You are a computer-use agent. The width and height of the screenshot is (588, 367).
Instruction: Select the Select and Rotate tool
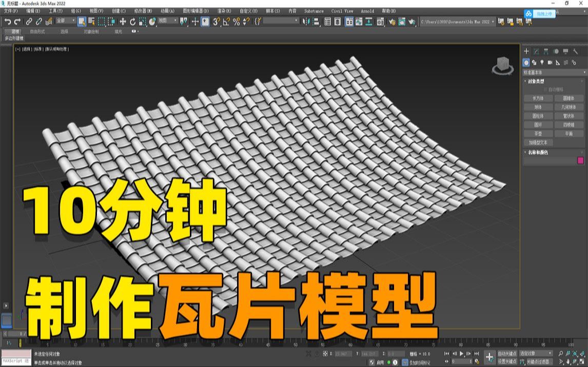click(132, 22)
